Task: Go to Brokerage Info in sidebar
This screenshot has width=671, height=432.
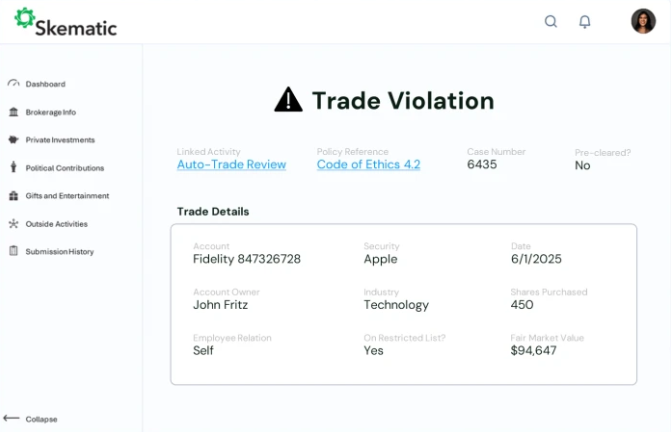Action: [x=50, y=112]
